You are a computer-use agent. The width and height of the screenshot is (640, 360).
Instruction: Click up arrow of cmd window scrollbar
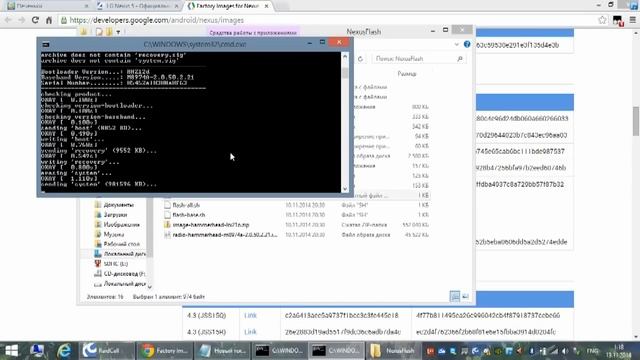point(345,56)
